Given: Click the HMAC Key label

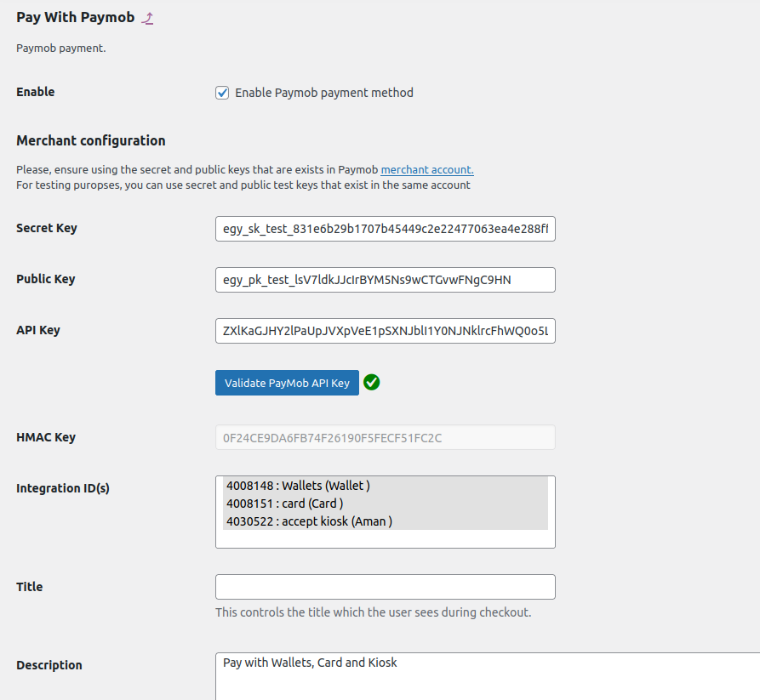Looking at the screenshot, I should coord(46,437).
